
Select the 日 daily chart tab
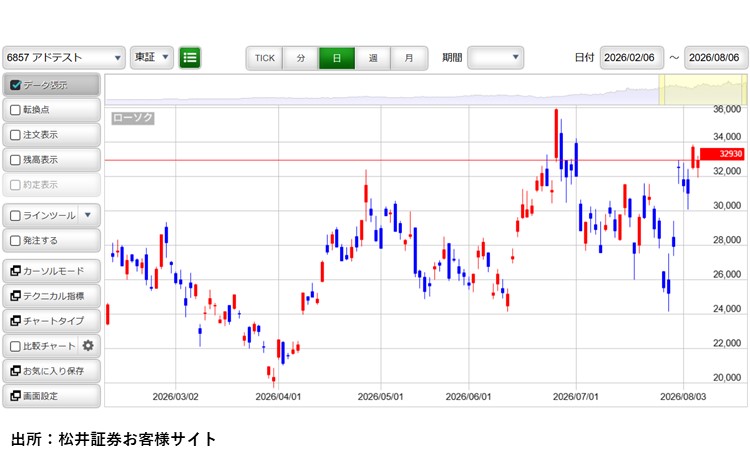[x=337, y=58]
